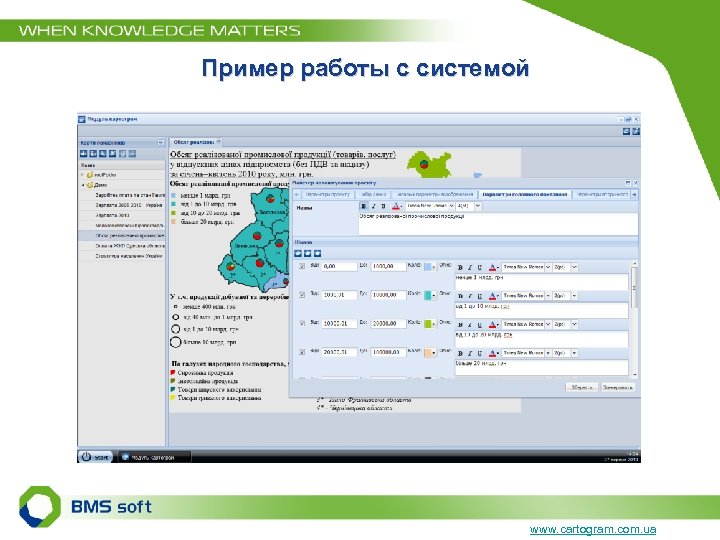Click second icon in left panel toolbar
The height and width of the screenshot is (540, 720).
[x=93, y=154]
